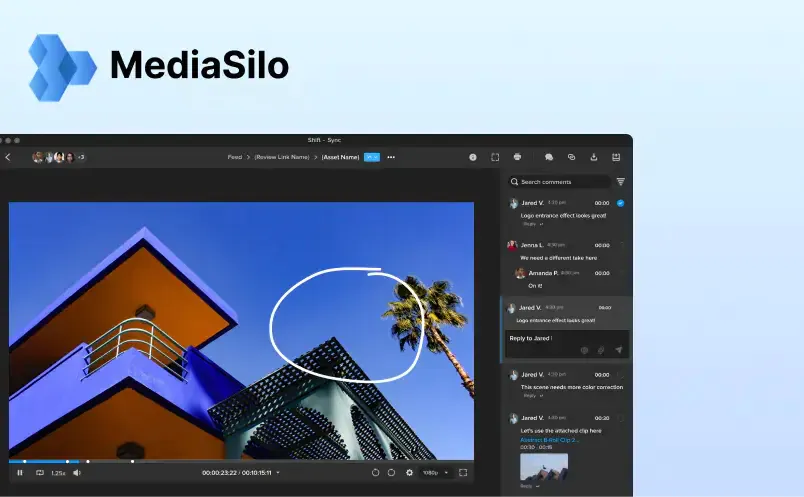Select 'This scene needs more color correction' comment
Viewport: 804px width, 497px height.
tap(572, 387)
